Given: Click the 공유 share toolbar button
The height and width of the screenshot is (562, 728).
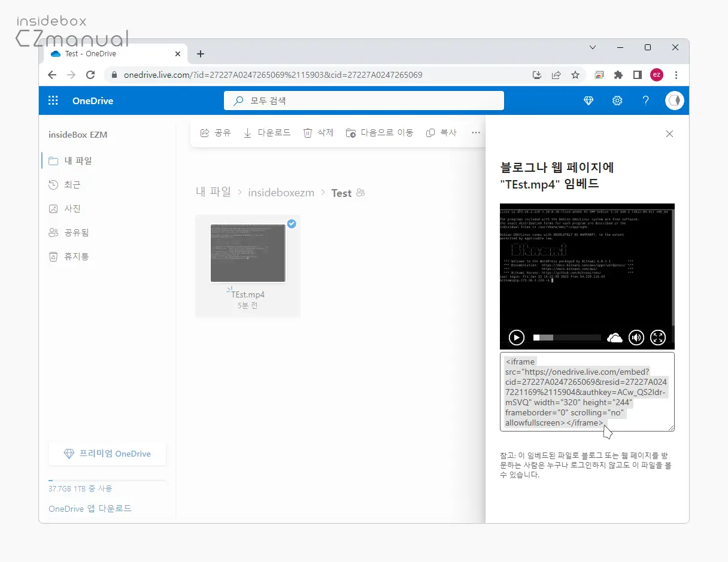Looking at the screenshot, I should point(215,133).
